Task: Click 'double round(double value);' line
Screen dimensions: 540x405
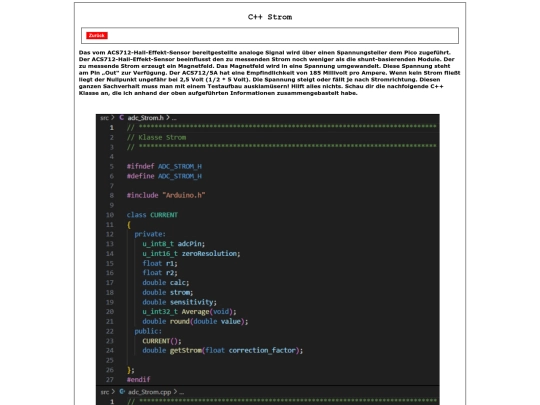Action: [x=195, y=321]
